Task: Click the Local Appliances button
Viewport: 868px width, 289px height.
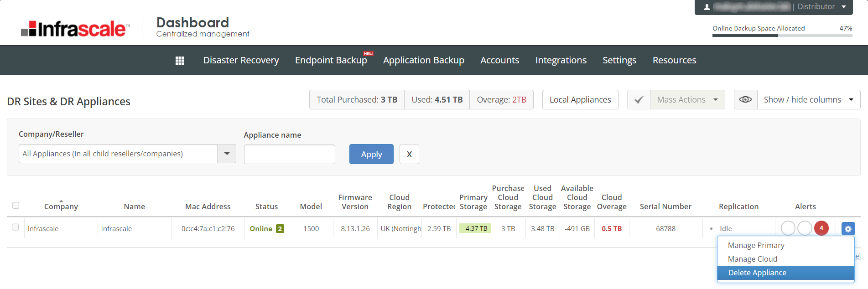Action: (x=580, y=100)
